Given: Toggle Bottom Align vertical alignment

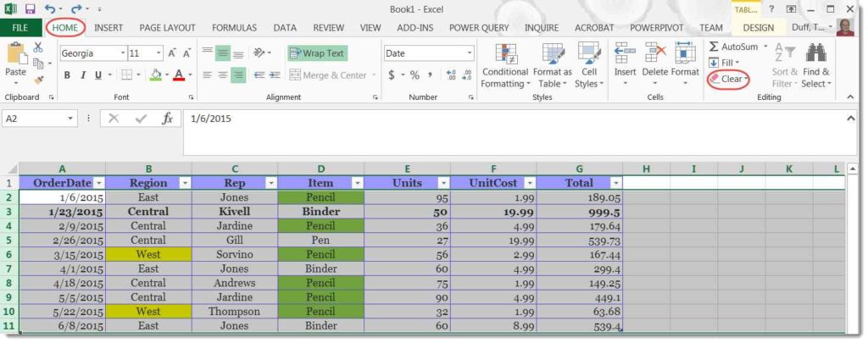Looking at the screenshot, I should coord(238,53).
